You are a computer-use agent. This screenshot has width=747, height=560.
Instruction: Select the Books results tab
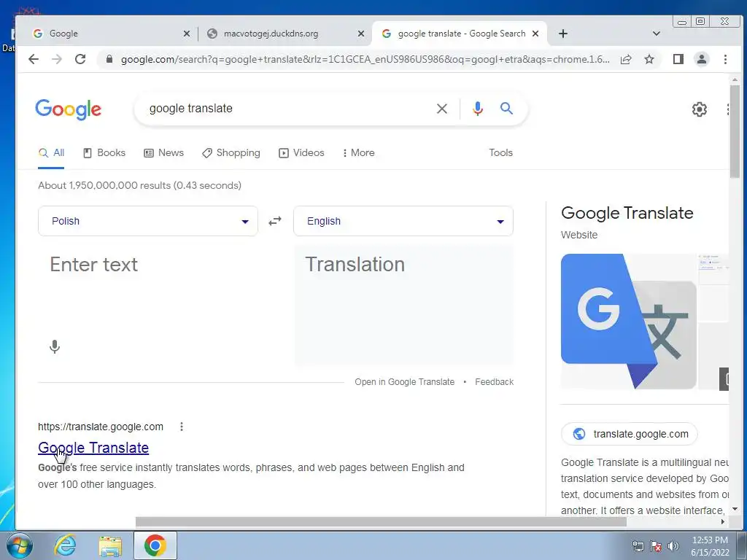(104, 153)
